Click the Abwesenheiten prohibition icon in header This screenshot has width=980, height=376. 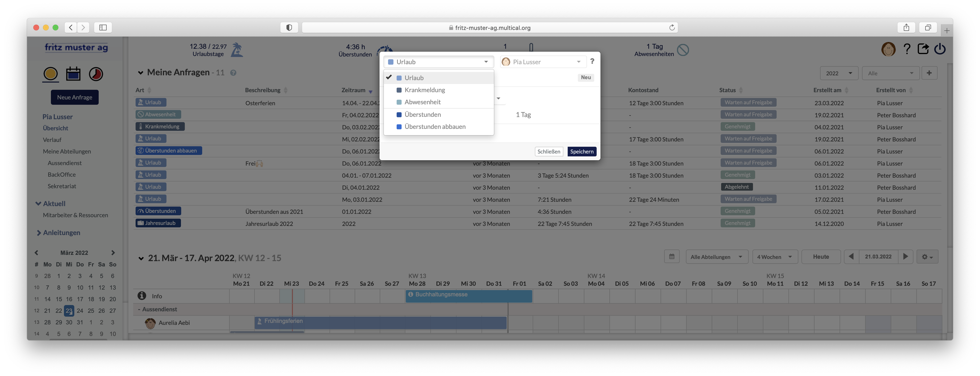pos(683,50)
